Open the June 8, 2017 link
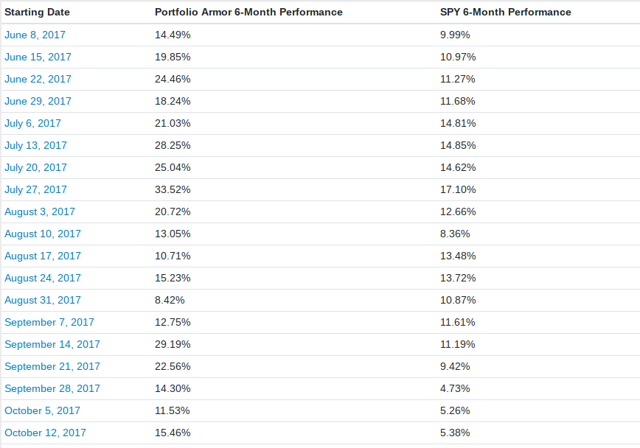This screenshot has height=448, width=640. (x=35, y=35)
